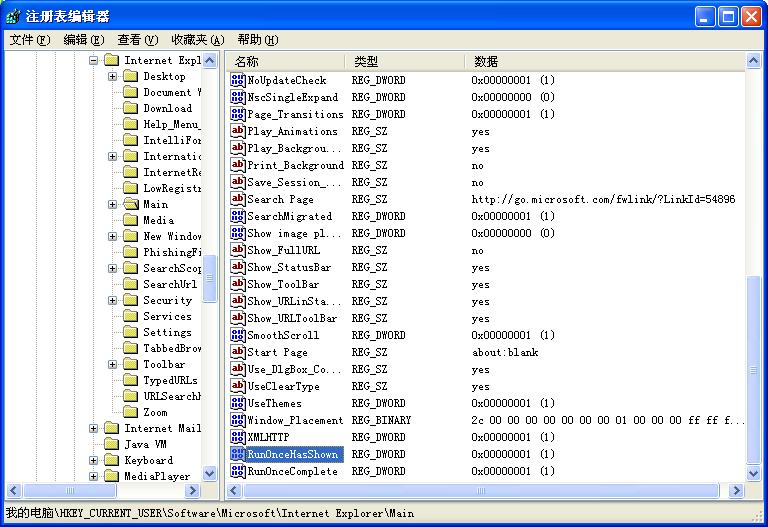Select the Save_Session value name
Image resolution: width=768 pixels, height=527 pixels.
click(x=294, y=182)
